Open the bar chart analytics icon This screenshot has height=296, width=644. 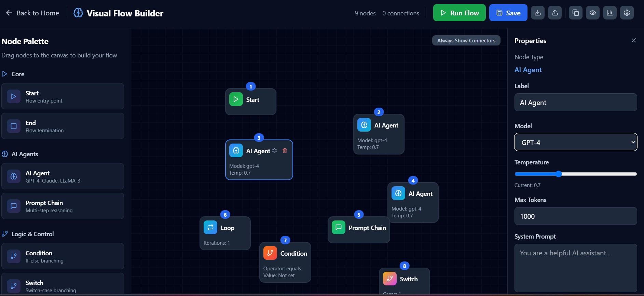click(x=610, y=13)
